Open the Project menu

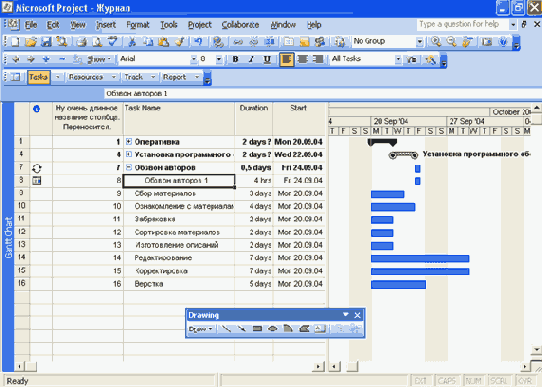199,25
